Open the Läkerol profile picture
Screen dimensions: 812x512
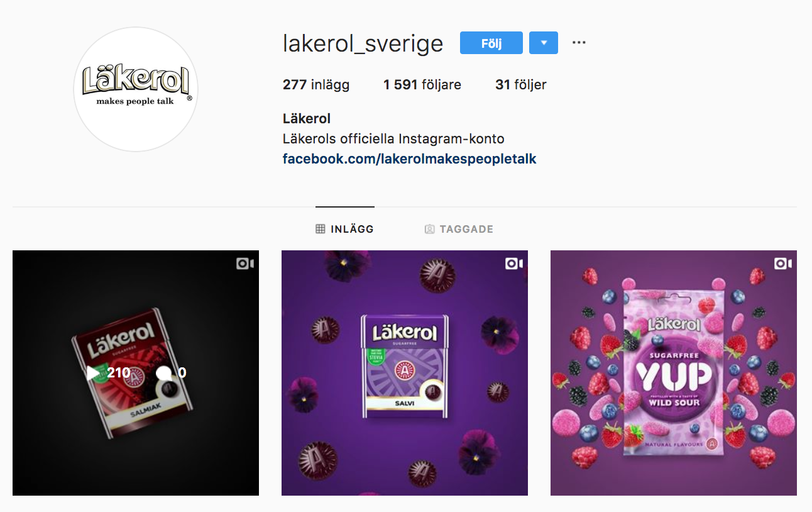pos(136,89)
